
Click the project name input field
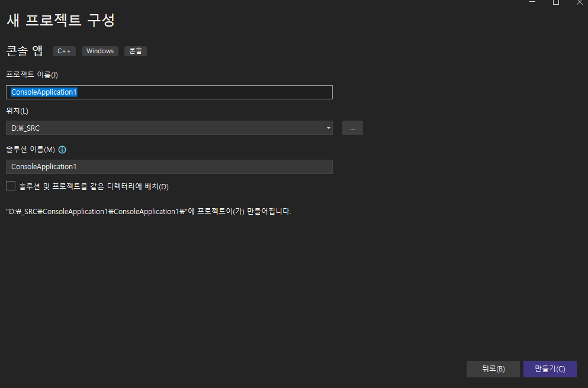click(x=169, y=92)
